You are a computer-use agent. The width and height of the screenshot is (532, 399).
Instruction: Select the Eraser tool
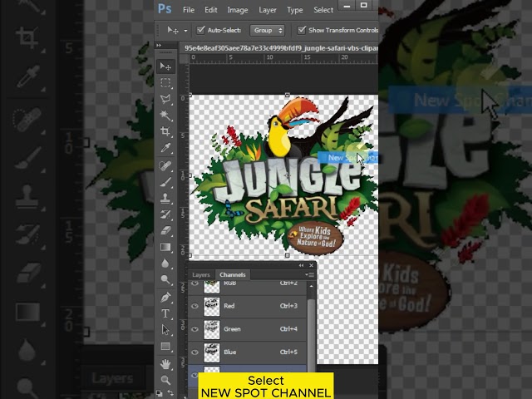coord(165,231)
